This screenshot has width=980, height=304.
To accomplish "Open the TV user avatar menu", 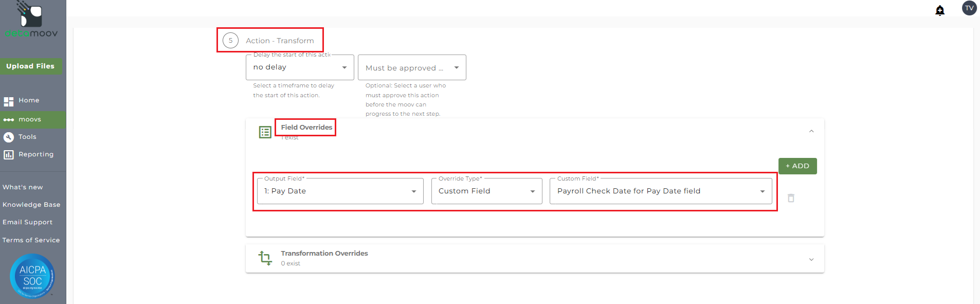I will [969, 8].
